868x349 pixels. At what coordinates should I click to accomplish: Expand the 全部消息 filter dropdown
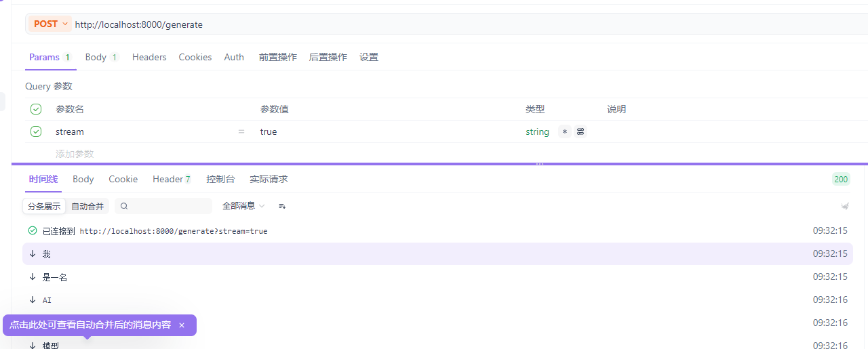pos(243,206)
